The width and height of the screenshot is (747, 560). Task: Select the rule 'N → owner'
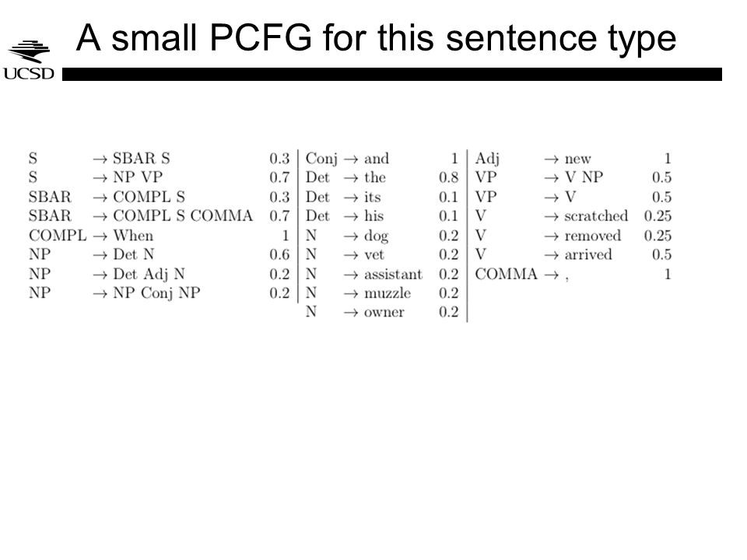tap(381, 312)
